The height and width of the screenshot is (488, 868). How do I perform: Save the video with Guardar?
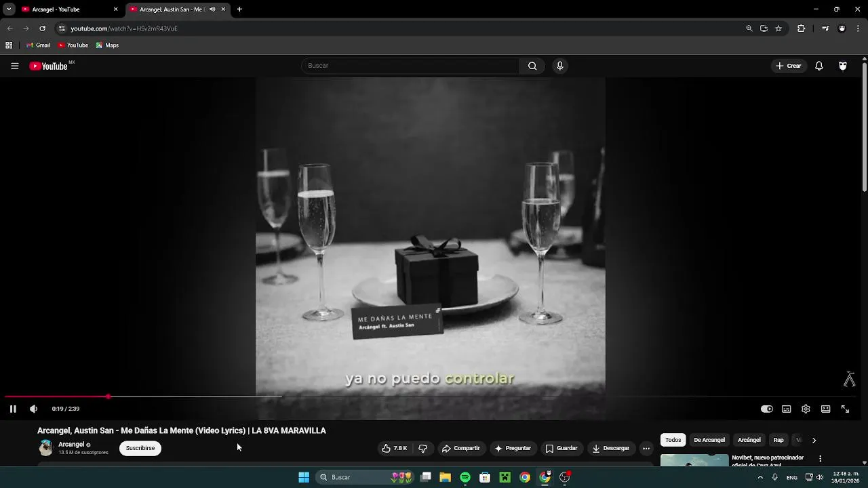point(561,448)
